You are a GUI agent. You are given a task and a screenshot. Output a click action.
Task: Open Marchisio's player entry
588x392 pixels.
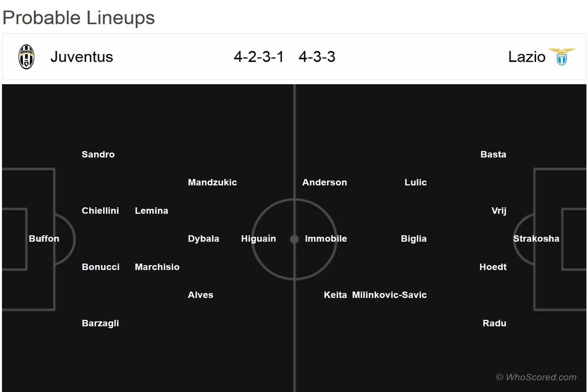pyautogui.click(x=157, y=267)
